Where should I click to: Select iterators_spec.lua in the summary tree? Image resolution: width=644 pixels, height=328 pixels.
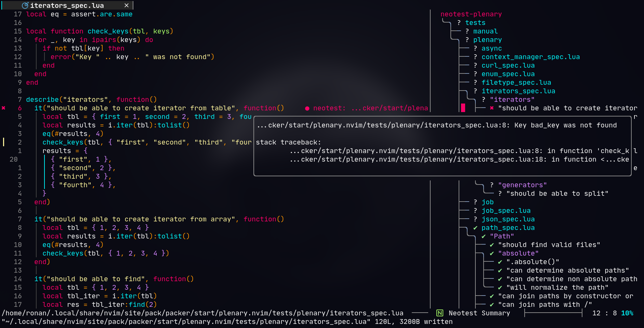coord(518,91)
